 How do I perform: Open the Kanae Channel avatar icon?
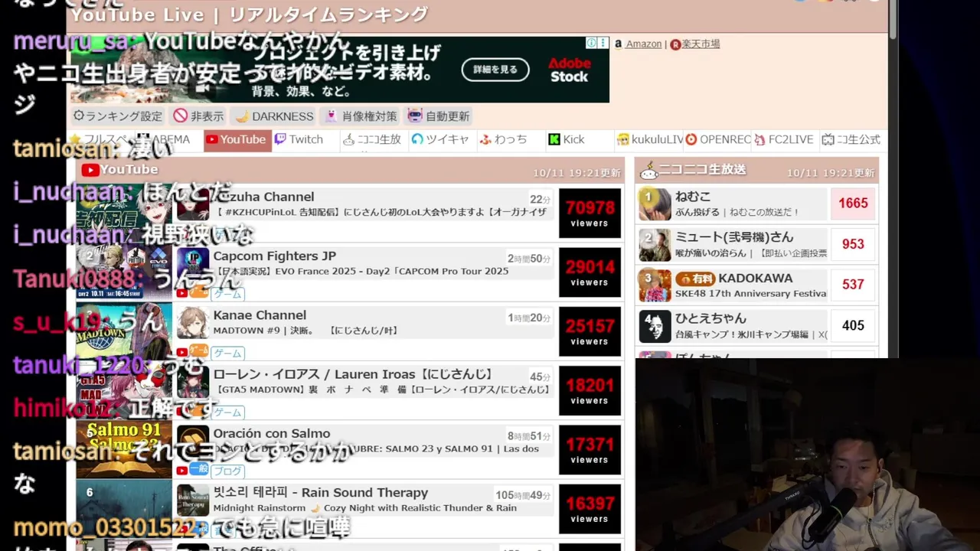coord(193,322)
